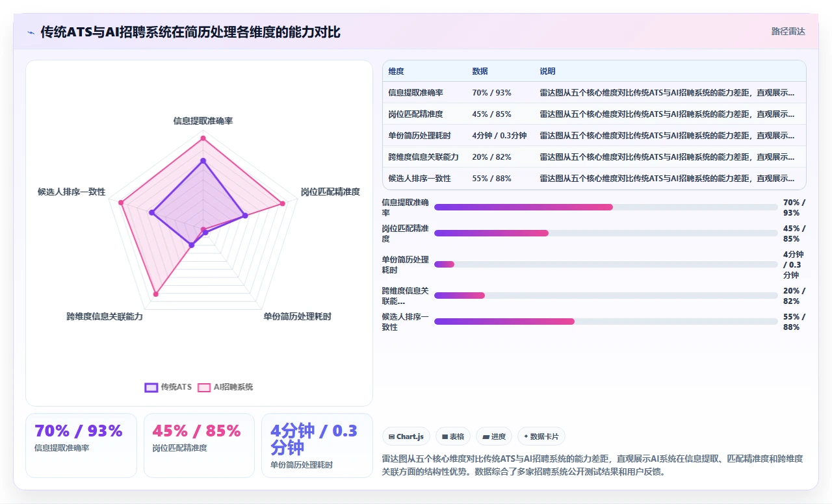
Task: Click the 信息提取准确率 progress bar
Action: point(606,207)
